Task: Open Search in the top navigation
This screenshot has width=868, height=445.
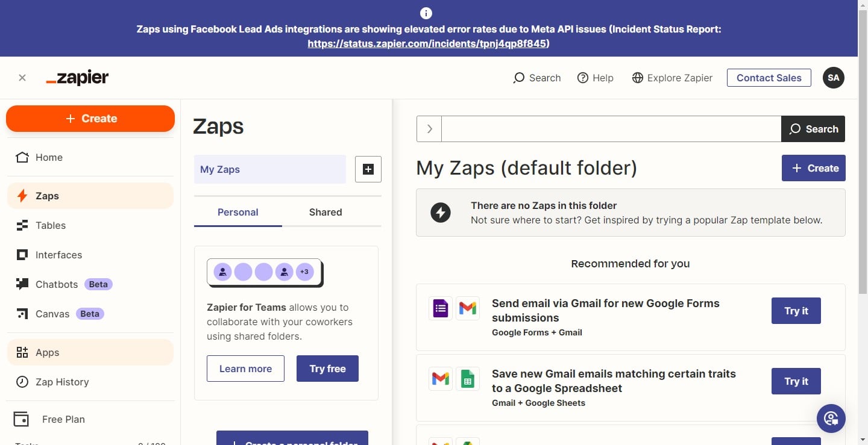Action: (536, 78)
